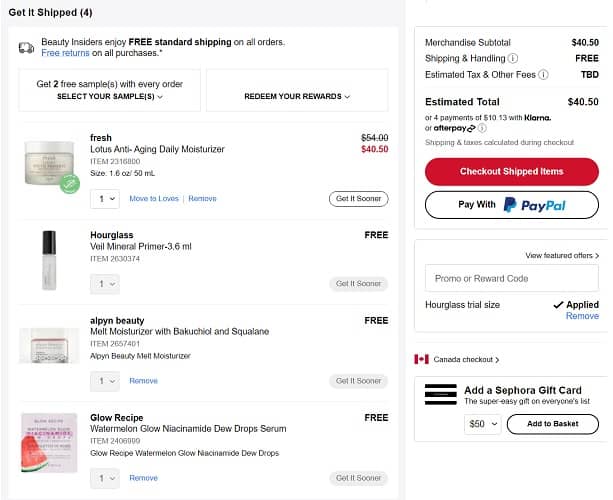This screenshot has height=500, width=613.
Task: Click the delivery truck icon
Action: point(26,47)
